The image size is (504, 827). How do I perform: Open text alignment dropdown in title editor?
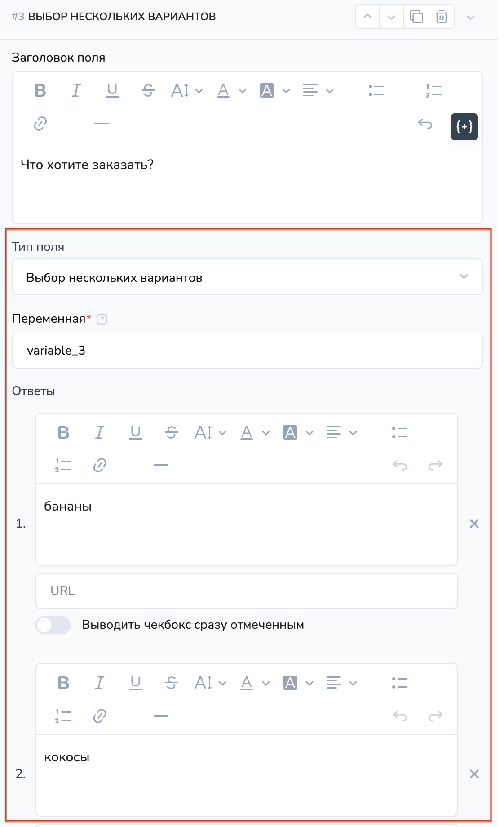pos(318,91)
